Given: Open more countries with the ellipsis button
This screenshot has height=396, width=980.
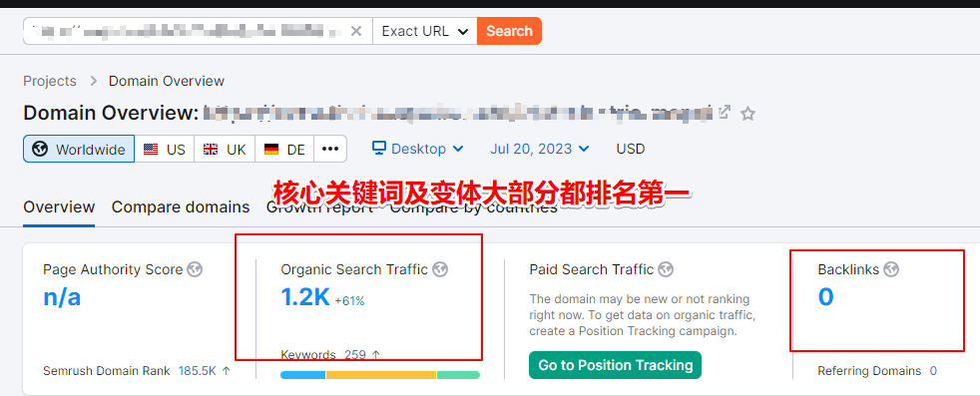Looking at the screenshot, I should tap(330, 150).
